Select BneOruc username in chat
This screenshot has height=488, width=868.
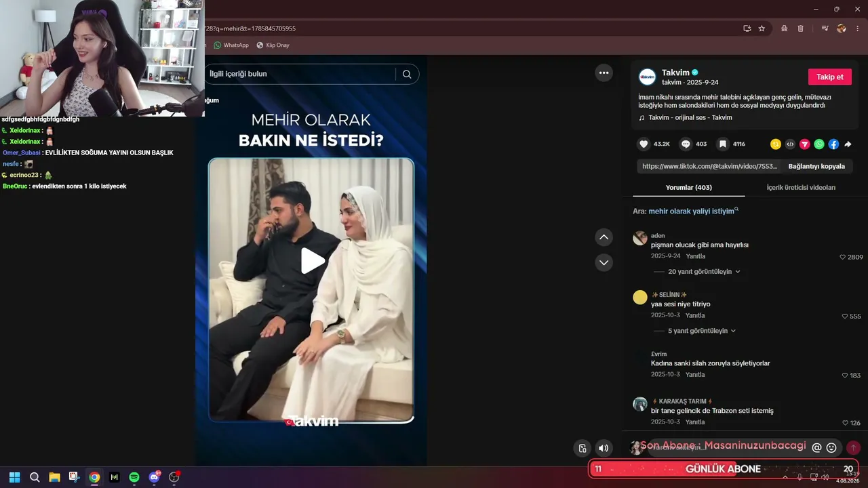pyautogui.click(x=16, y=186)
